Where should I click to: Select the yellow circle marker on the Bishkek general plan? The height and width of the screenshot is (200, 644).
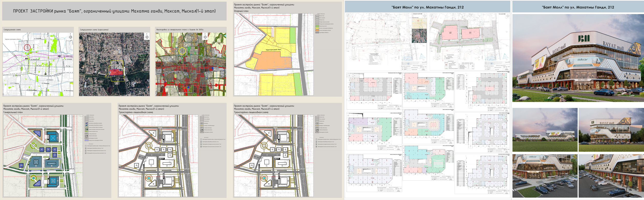182,51
